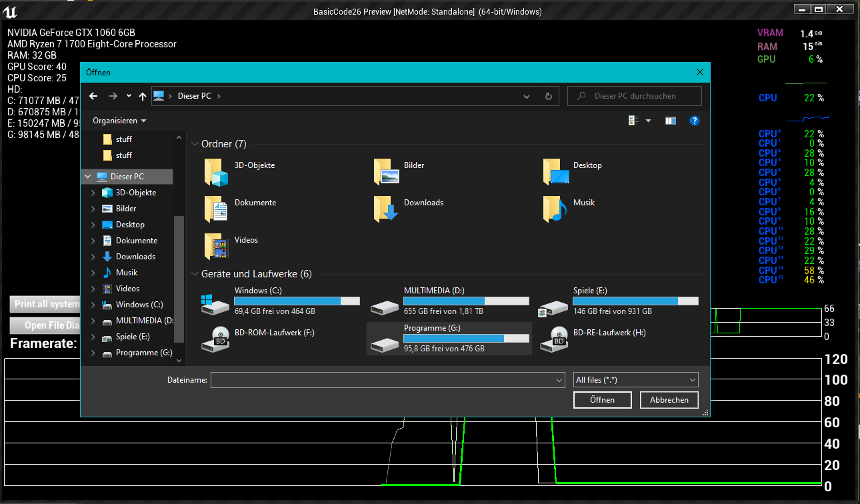
Task: Open the view options dropdown arrow
Action: pos(648,121)
